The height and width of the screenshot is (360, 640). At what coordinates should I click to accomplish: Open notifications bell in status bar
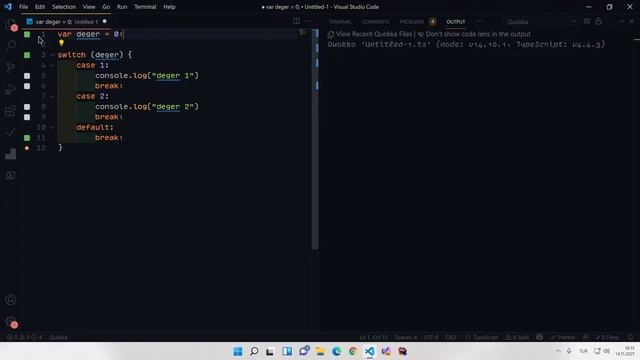(631, 338)
